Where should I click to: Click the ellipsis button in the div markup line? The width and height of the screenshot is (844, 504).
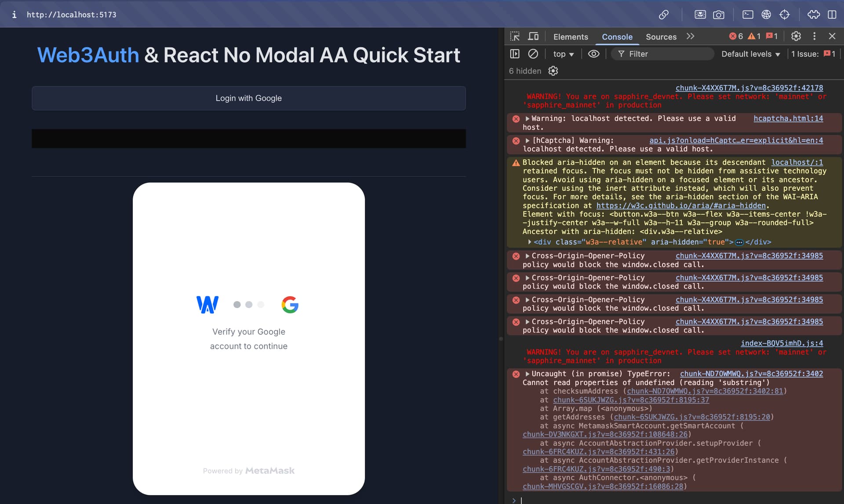coord(739,242)
